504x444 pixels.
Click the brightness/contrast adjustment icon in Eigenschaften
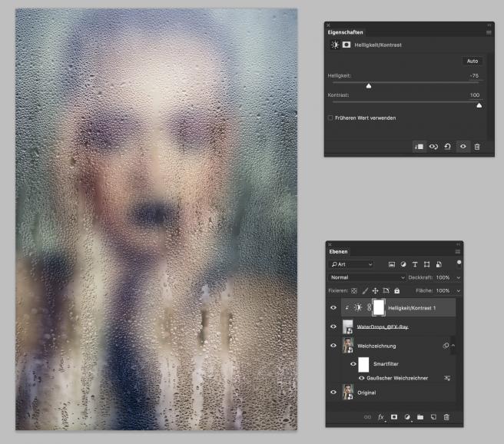[x=335, y=45]
